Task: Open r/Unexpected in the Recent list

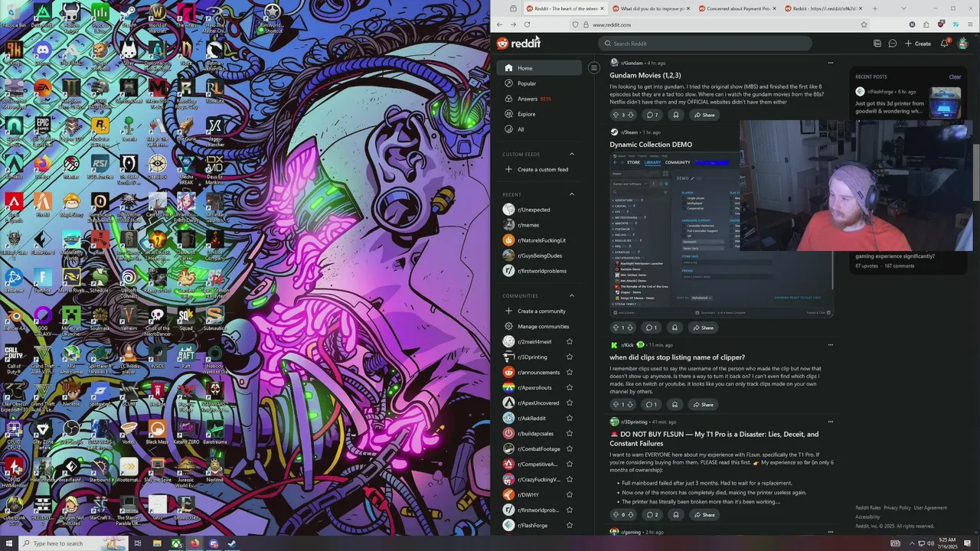Action: coord(539,210)
